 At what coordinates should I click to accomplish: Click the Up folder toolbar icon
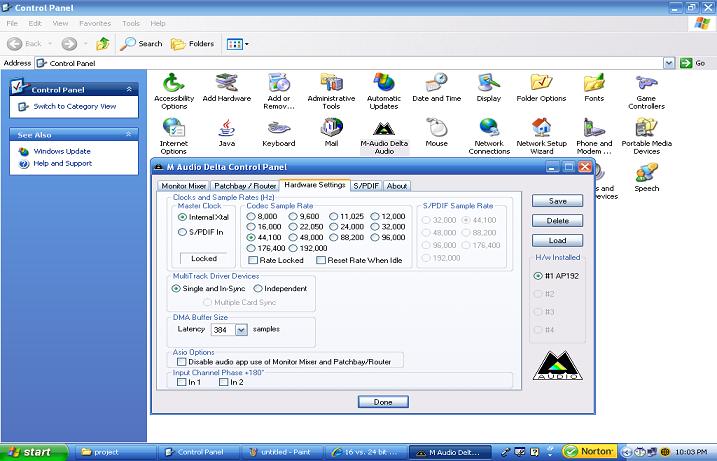[x=103, y=44]
